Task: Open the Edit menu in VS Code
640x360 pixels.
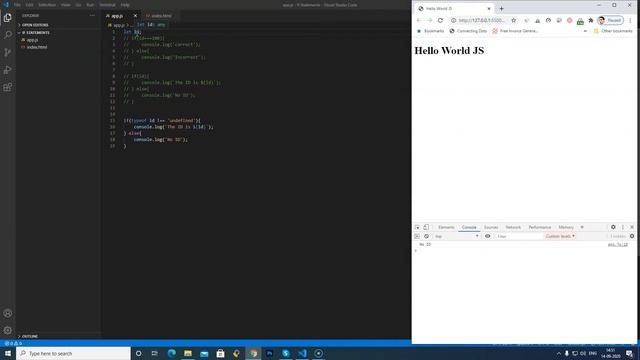Action: 29,5
